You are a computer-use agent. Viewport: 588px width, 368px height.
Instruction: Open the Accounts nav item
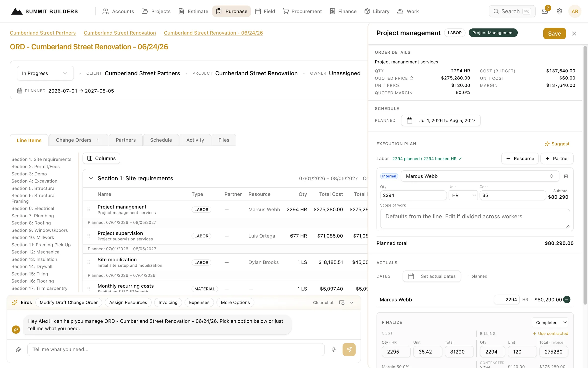pyautogui.click(x=118, y=11)
